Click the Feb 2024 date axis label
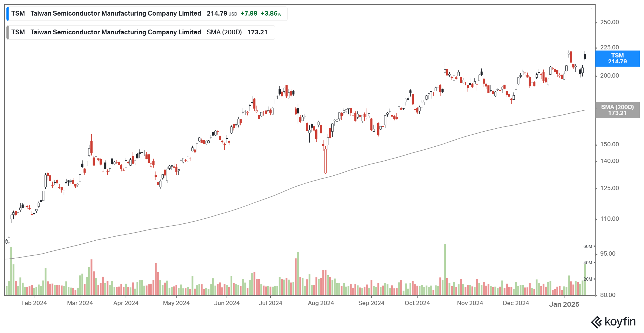Screen dimensions: 644x333 (x=34, y=303)
